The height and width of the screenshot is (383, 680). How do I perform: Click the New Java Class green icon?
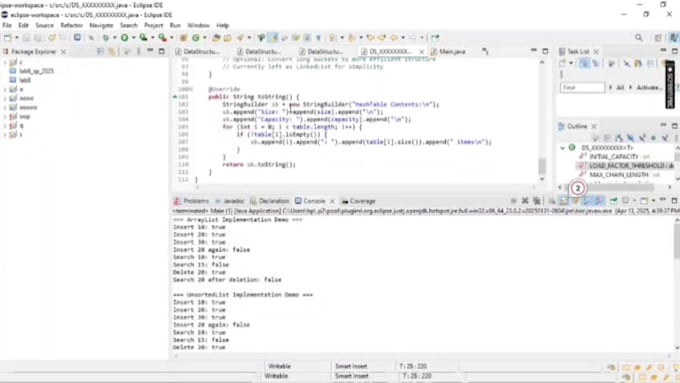[196, 38]
